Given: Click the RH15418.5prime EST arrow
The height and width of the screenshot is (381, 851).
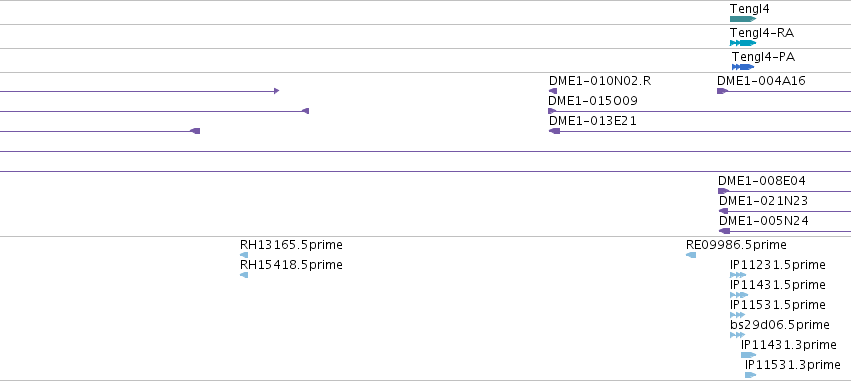Looking at the screenshot, I should pyautogui.click(x=244, y=275).
